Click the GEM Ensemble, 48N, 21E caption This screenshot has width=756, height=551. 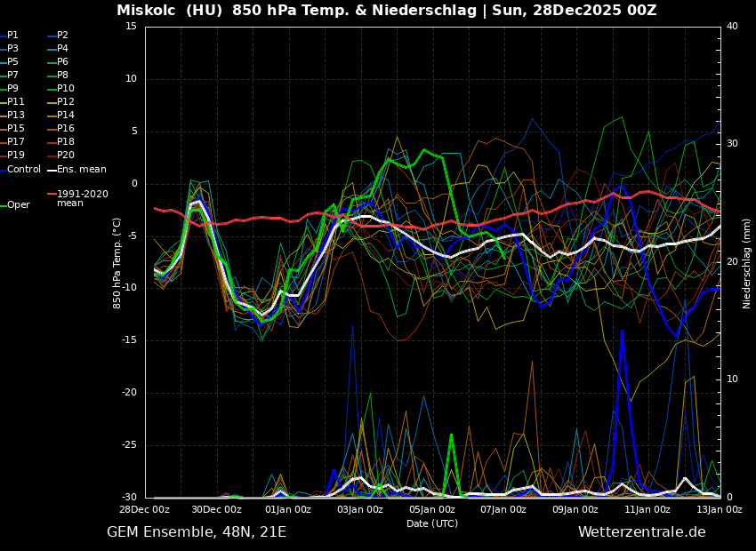click(x=197, y=532)
